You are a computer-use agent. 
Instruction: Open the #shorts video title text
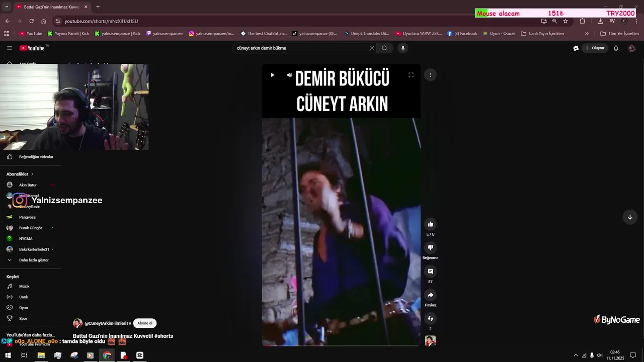coord(123,336)
